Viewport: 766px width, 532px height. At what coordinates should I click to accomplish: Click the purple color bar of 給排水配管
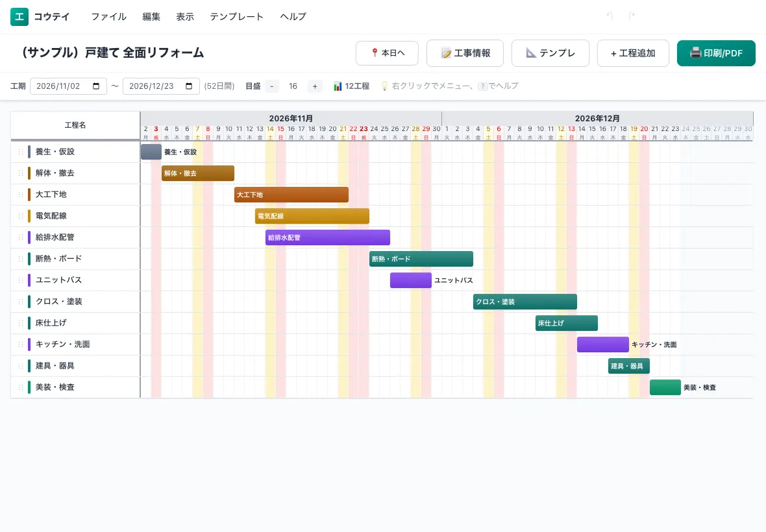(x=29, y=237)
